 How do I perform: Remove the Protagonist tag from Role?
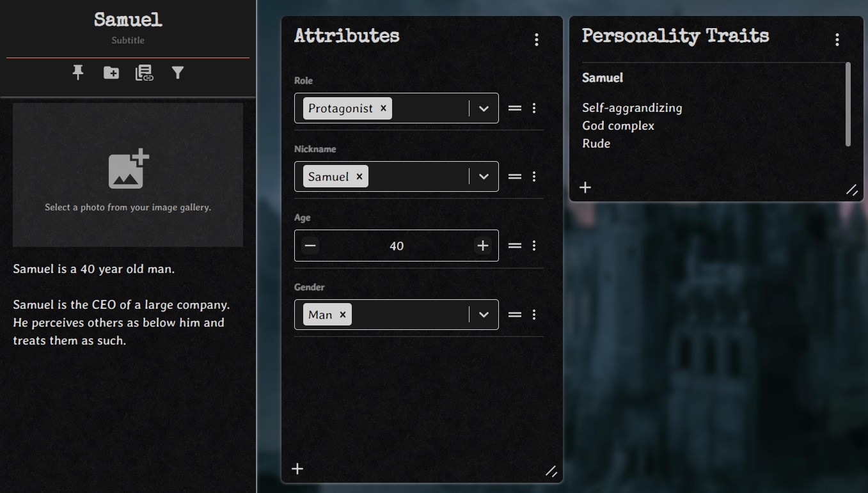click(x=383, y=108)
